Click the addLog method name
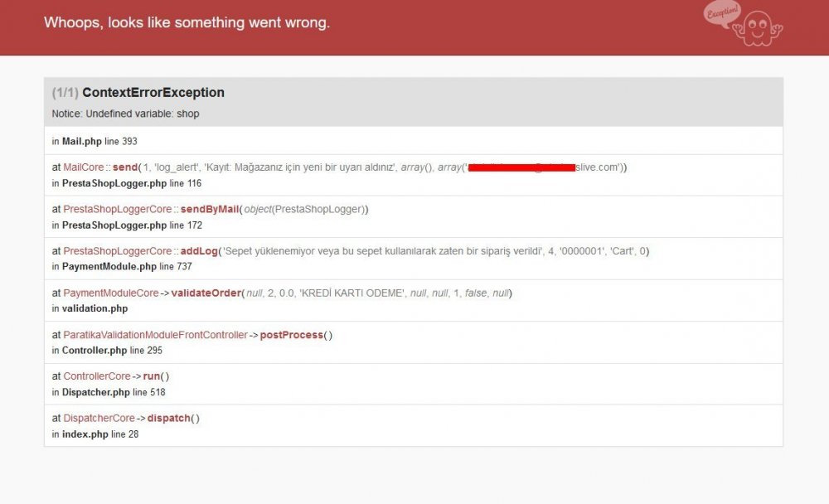Viewport: 829px width, 504px height. pyautogui.click(x=199, y=251)
